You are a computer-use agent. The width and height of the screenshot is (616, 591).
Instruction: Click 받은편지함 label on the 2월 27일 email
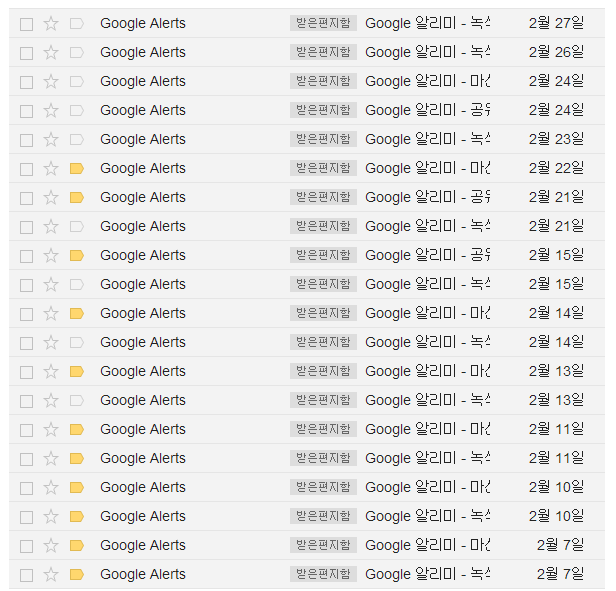(x=323, y=23)
